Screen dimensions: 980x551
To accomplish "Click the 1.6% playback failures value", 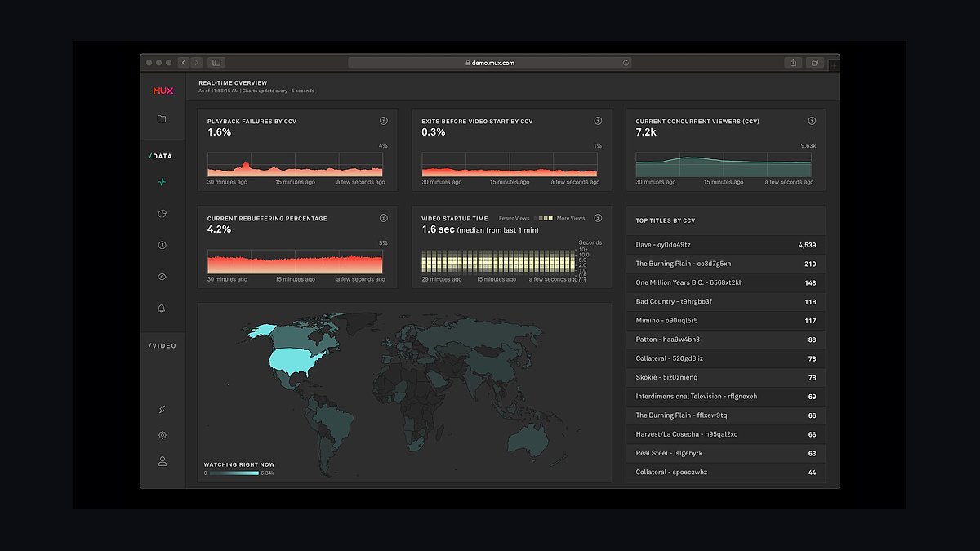I will [x=219, y=131].
